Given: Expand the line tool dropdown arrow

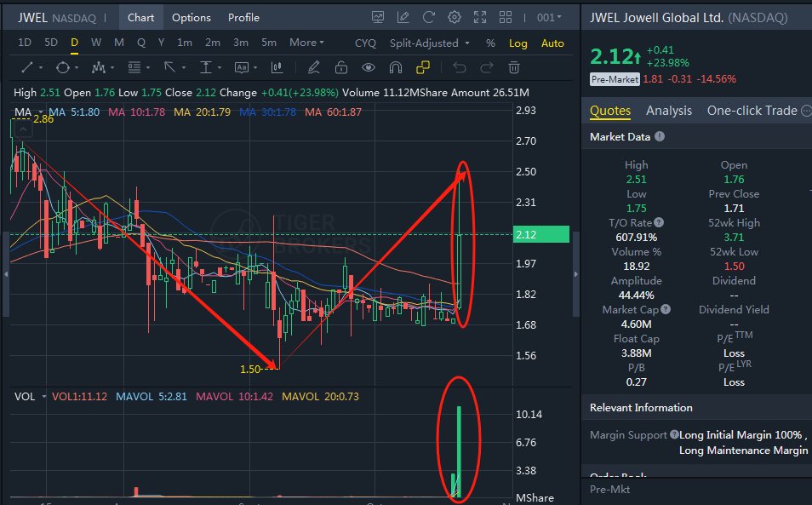Looking at the screenshot, I should [x=40, y=68].
